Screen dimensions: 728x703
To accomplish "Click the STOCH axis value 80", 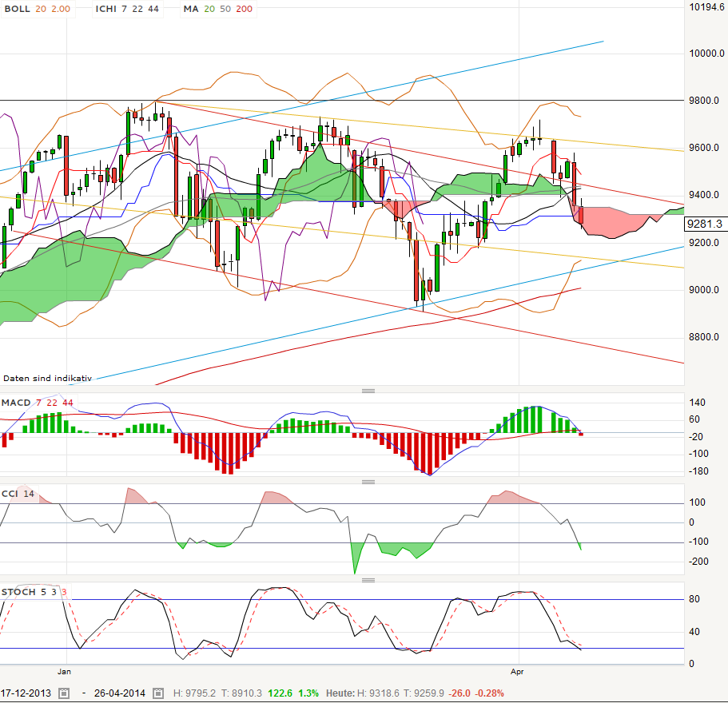I will click(694, 599).
